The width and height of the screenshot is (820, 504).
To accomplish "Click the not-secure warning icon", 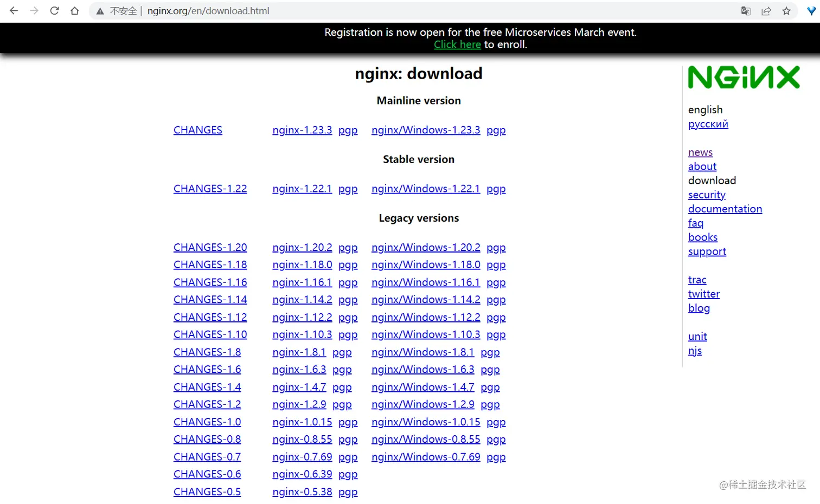I will tap(100, 11).
